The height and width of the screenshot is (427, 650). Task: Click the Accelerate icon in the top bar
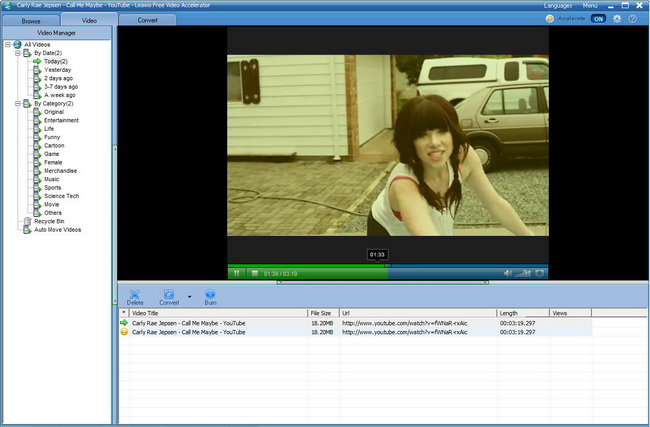pyautogui.click(x=550, y=19)
